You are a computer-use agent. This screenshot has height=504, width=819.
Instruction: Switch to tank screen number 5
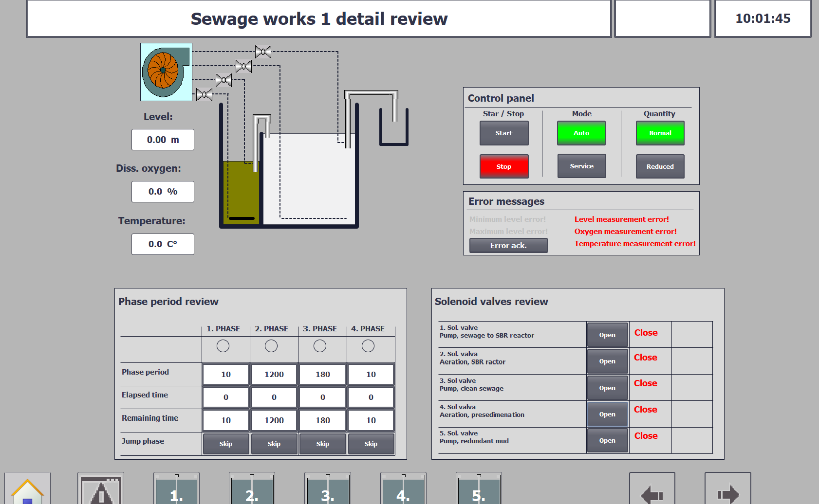tap(479, 490)
